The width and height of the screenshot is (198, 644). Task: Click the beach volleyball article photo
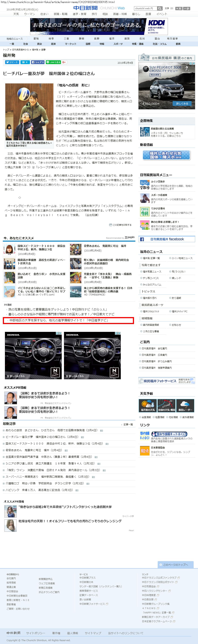pyautogui.click(x=29, y=112)
